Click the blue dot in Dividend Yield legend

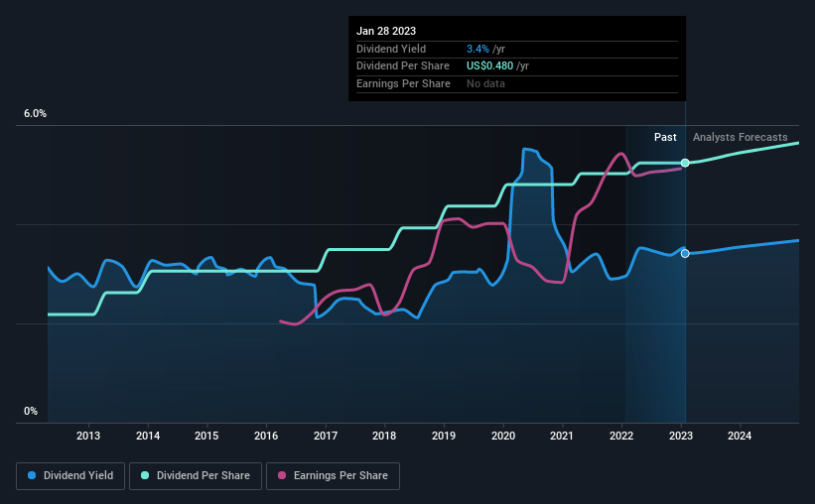(32, 475)
